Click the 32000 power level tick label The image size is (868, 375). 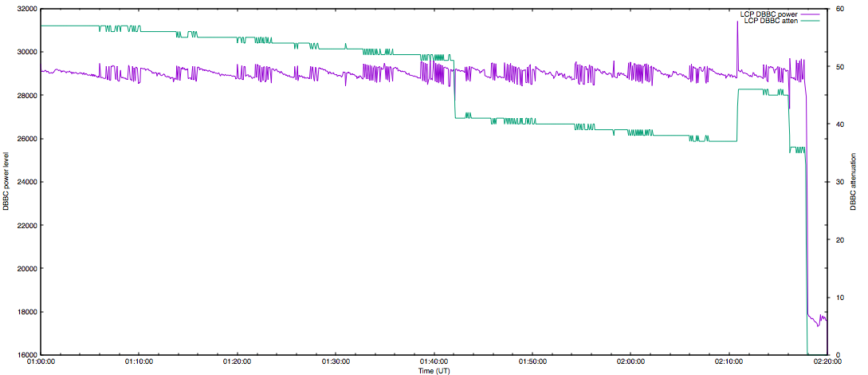26,9
